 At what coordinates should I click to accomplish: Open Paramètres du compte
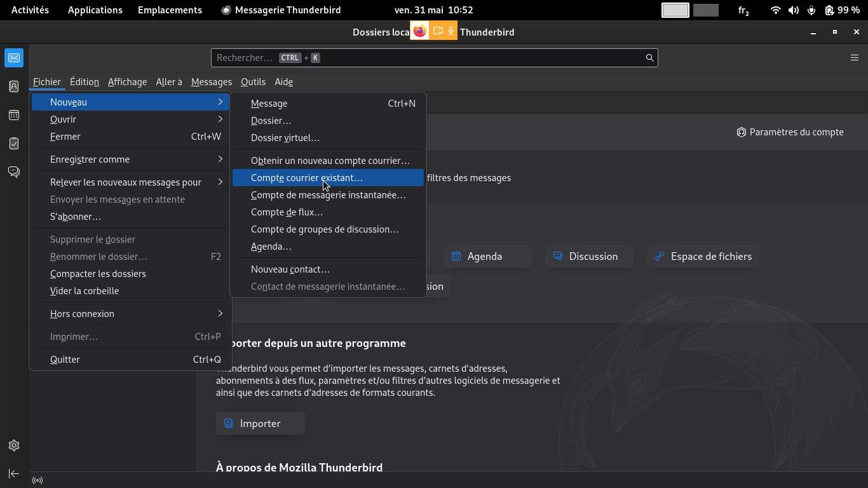[790, 132]
